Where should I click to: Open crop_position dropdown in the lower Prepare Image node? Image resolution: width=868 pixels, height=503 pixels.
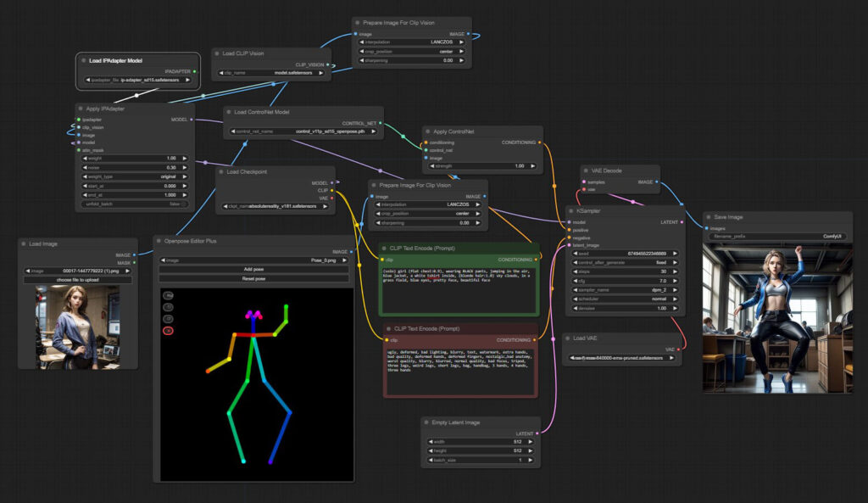[x=428, y=214]
